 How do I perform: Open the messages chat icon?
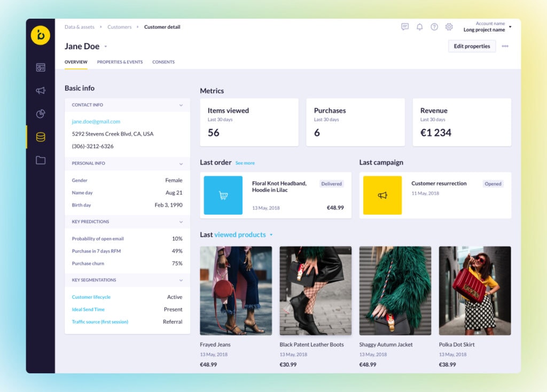click(405, 27)
